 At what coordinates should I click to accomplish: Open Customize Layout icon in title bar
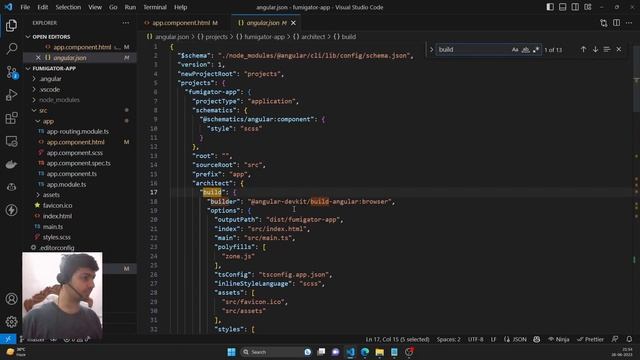point(588,7)
